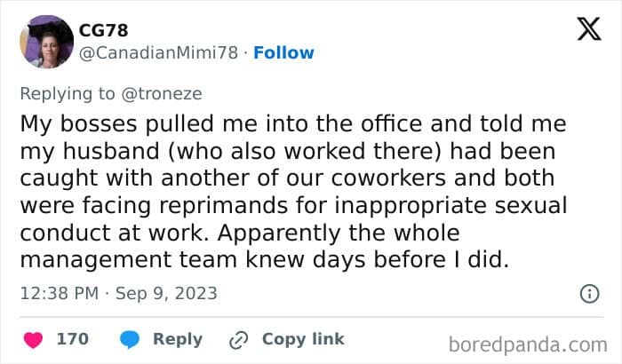Click the 170 likes count
The width and height of the screenshot is (622, 364).
[x=72, y=339]
